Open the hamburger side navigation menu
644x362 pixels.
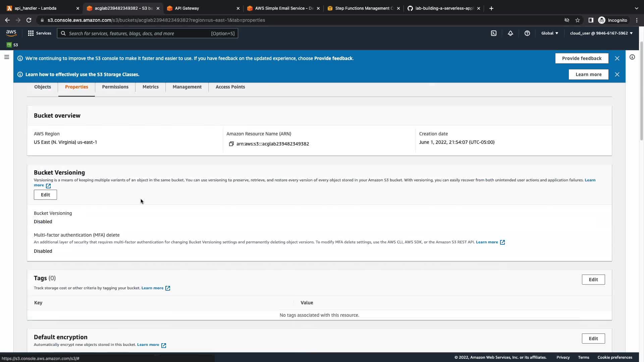point(6,57)
